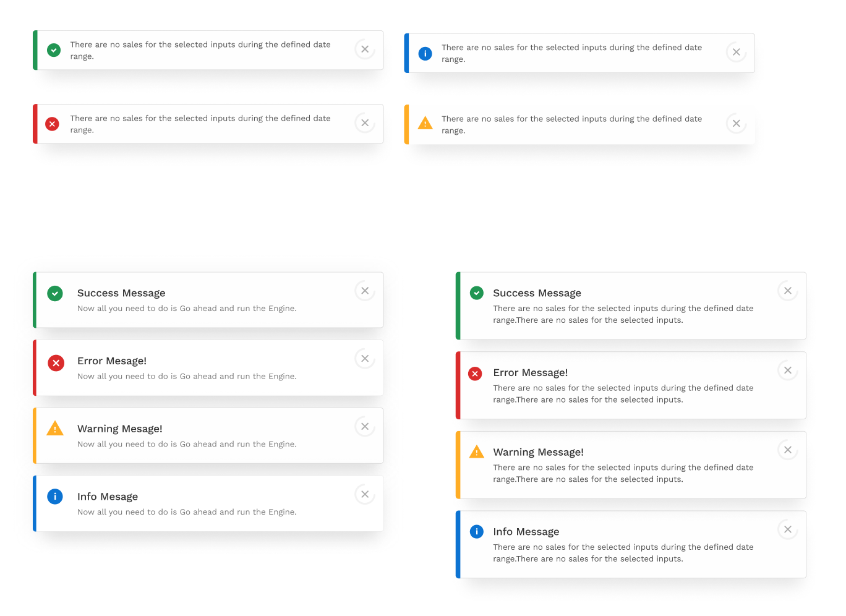
Task: Close the untitled blue info notification
Action: (736, 53)
